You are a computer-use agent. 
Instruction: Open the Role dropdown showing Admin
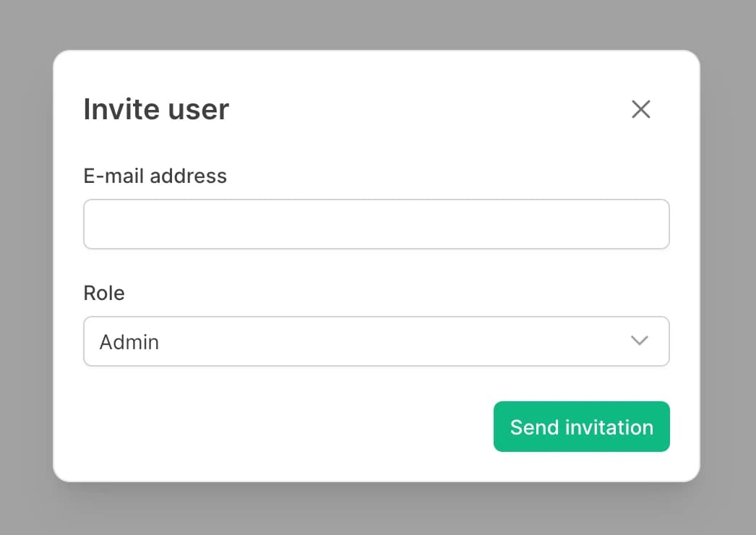[x=376, y=341]
